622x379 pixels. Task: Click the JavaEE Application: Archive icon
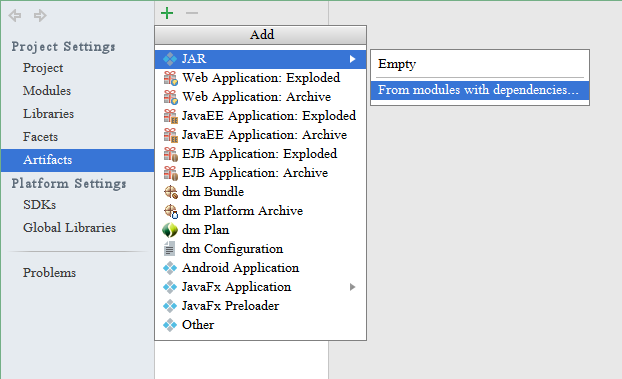(x=171, y=135)
